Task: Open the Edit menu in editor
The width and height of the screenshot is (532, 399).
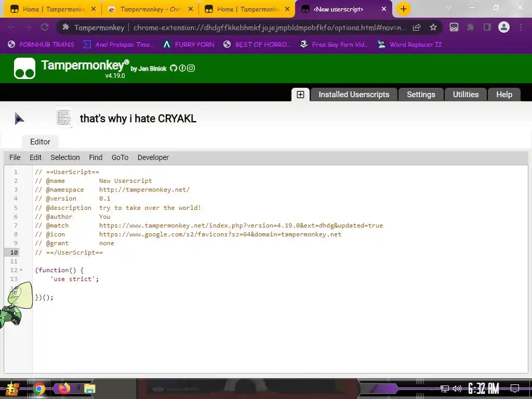Action: click(35, 157)
